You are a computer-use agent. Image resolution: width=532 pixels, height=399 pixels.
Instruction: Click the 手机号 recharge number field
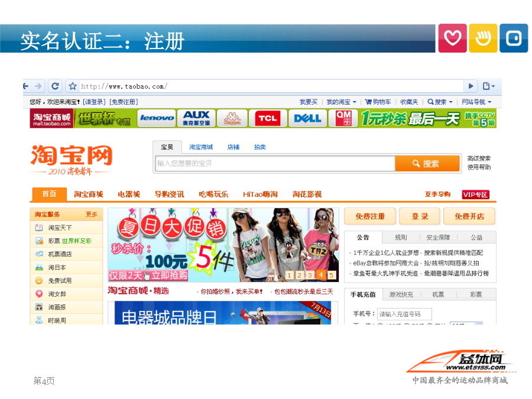point(404,314)
